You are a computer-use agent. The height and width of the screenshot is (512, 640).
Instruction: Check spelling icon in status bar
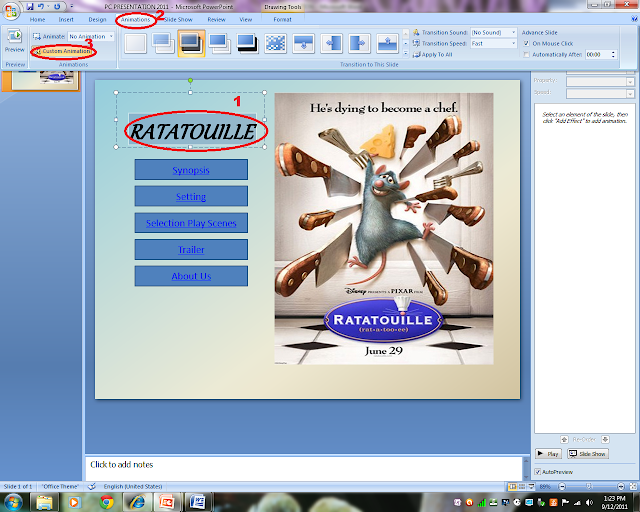point(92,486)
